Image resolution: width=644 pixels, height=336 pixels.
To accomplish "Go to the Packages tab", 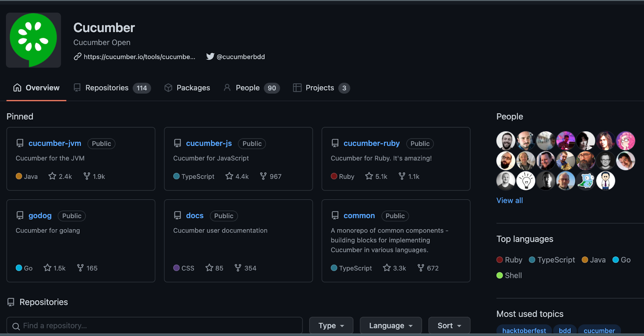I will 187,88.
